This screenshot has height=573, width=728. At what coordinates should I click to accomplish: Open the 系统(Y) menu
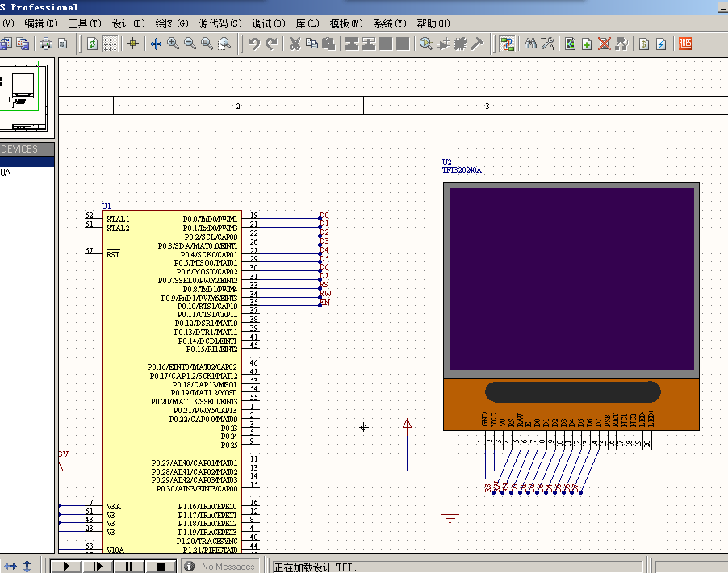(x=390, y=23)
